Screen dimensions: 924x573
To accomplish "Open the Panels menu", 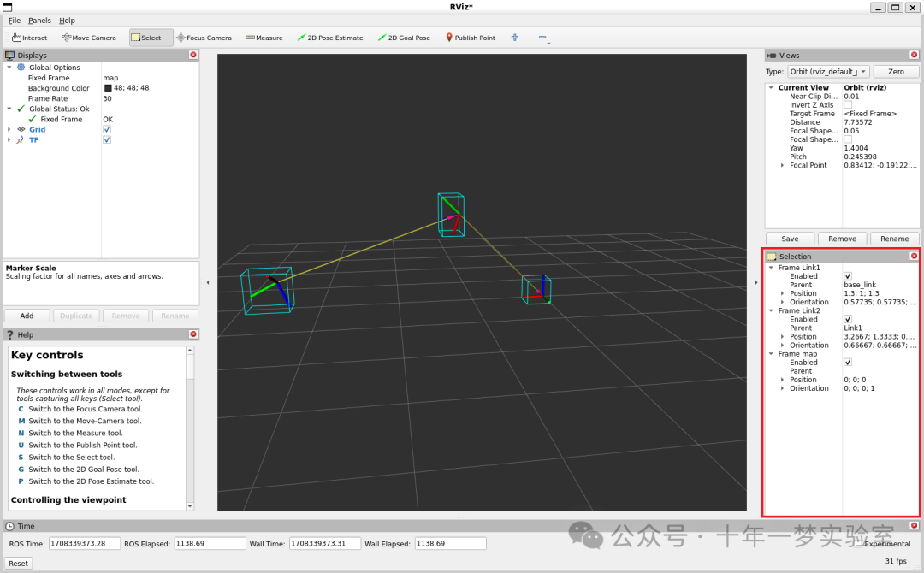I will 39,20.
